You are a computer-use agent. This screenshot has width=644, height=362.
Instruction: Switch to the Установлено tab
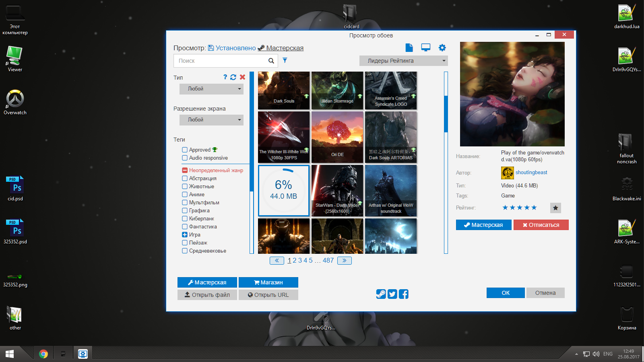[235, 48]
